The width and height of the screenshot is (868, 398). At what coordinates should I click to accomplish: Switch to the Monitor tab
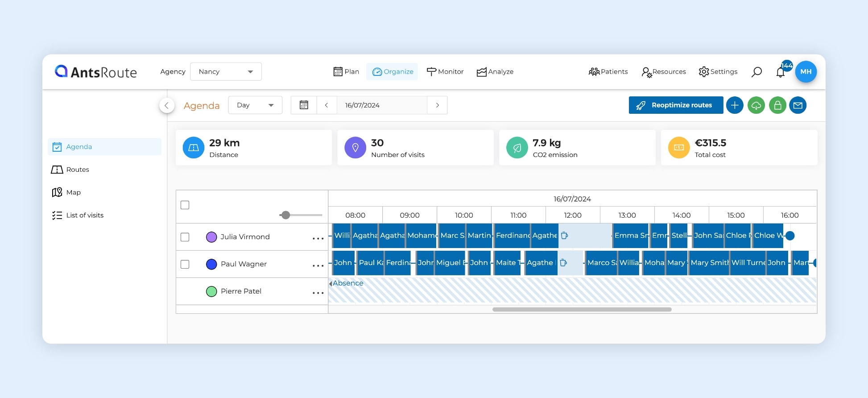click(x=445, y=72)
